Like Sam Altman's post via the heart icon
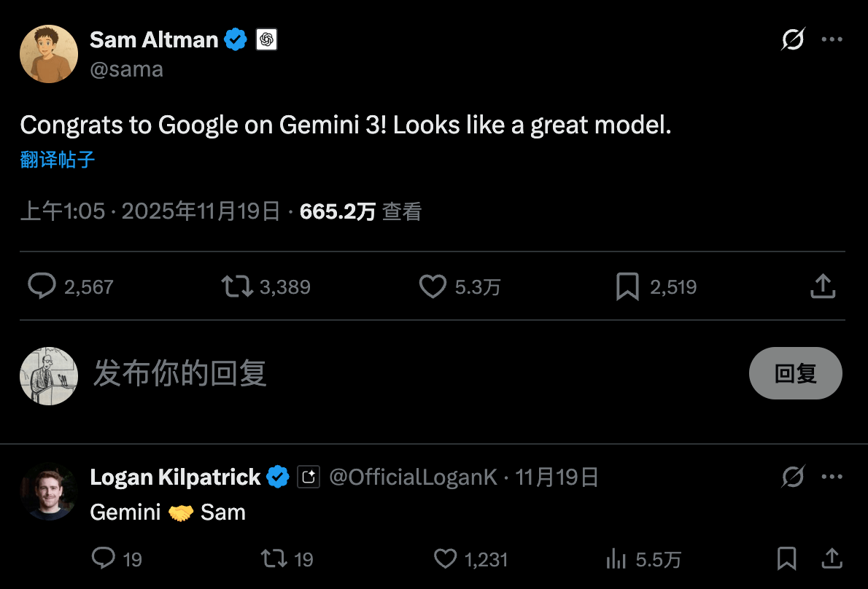This screenshot has height=589, width=868. (x=432, y=286)
